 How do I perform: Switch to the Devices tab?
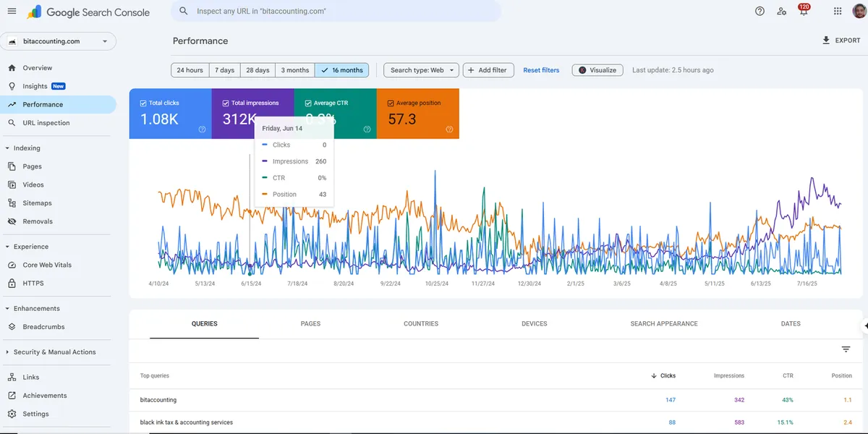(x=535, y=324)
